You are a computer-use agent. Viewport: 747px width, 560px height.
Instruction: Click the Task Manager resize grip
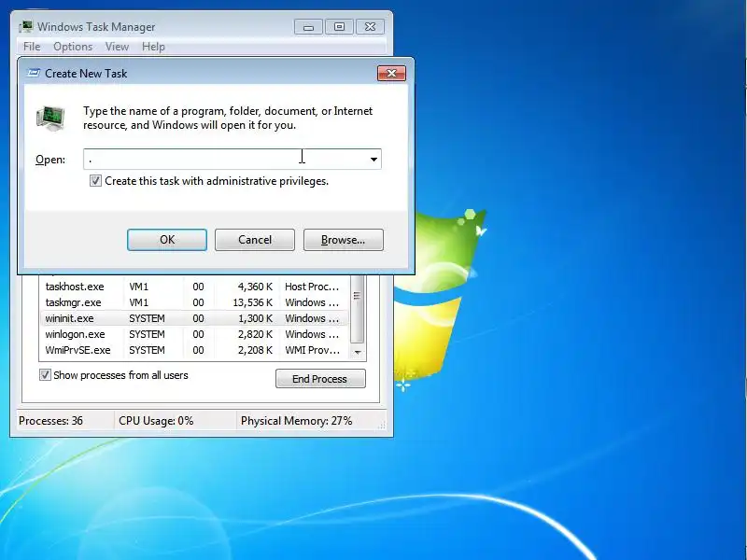(x=382, y=426)
